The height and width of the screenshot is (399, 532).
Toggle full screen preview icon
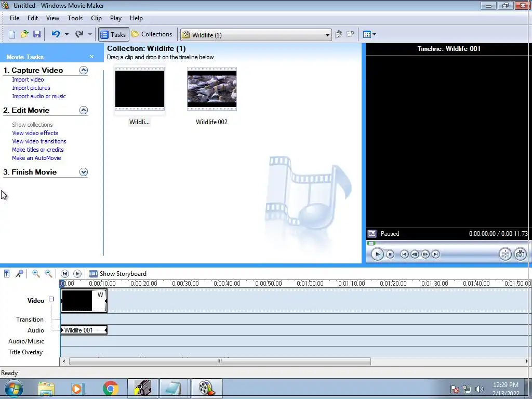pyautogui.click(x=372, y=234)
